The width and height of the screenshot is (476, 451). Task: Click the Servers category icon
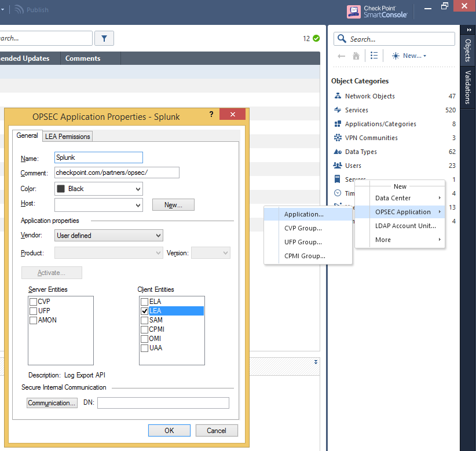337,179
